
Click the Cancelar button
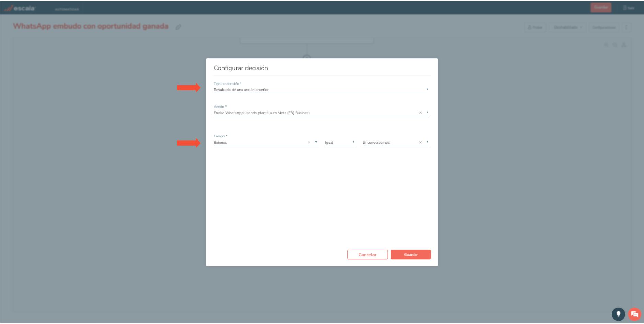367,255
